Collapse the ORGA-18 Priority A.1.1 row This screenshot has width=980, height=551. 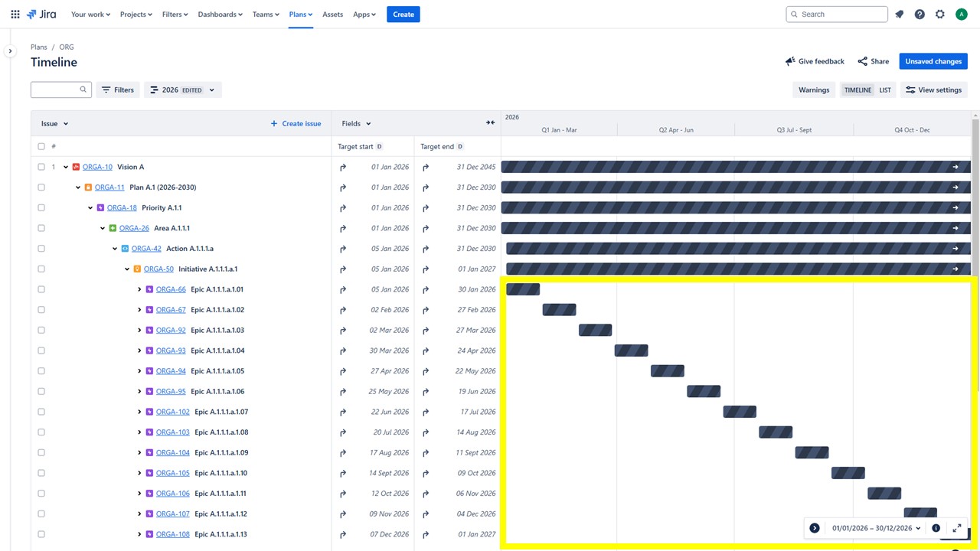pos(90,208)
